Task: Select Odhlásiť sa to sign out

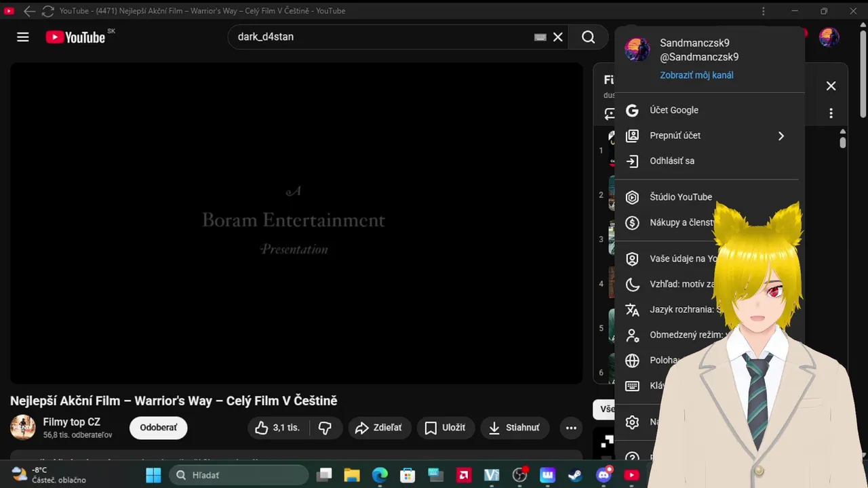Action: tap(709, 161)
